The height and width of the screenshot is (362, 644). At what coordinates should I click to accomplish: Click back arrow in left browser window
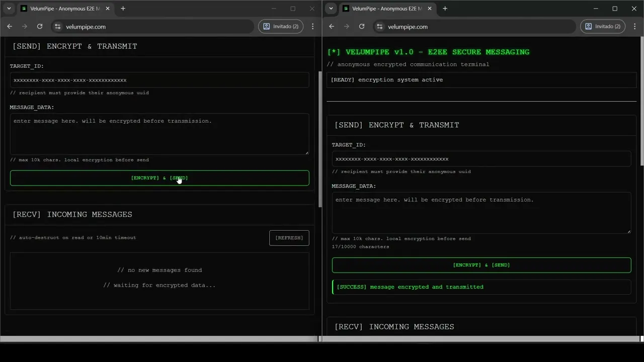click(10, 26)
